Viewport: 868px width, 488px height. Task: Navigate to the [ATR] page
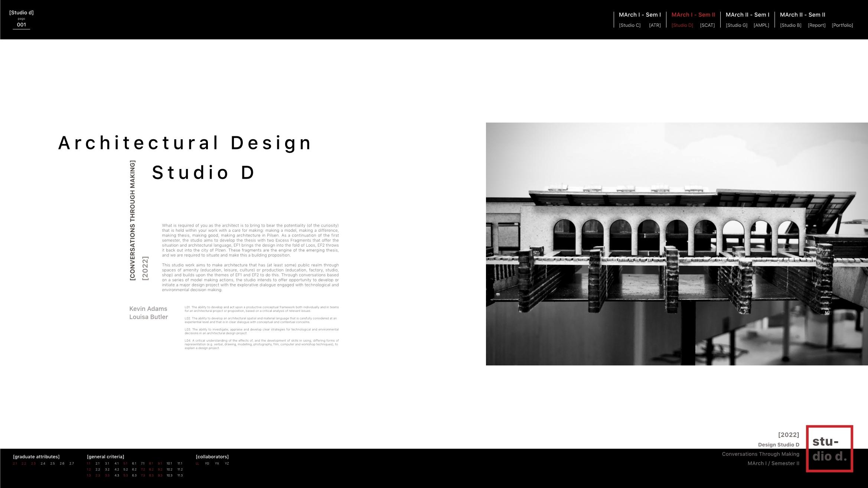tap(655, 25)
